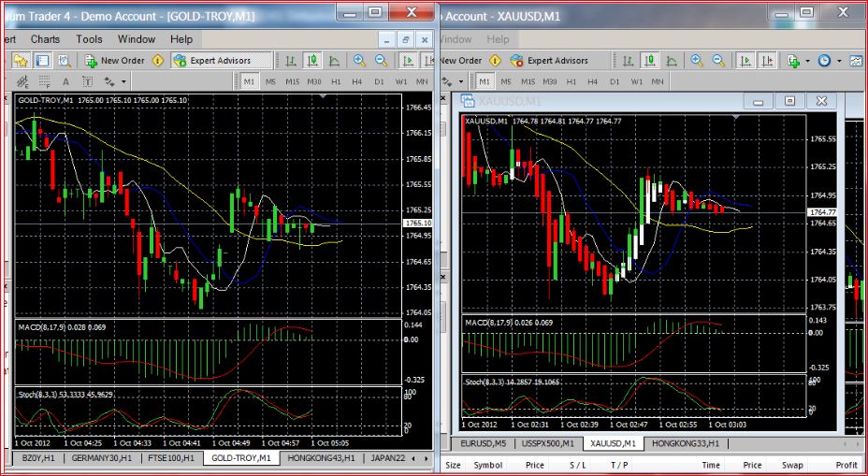Switch to candlestick chart in right window

click(650, 61)
